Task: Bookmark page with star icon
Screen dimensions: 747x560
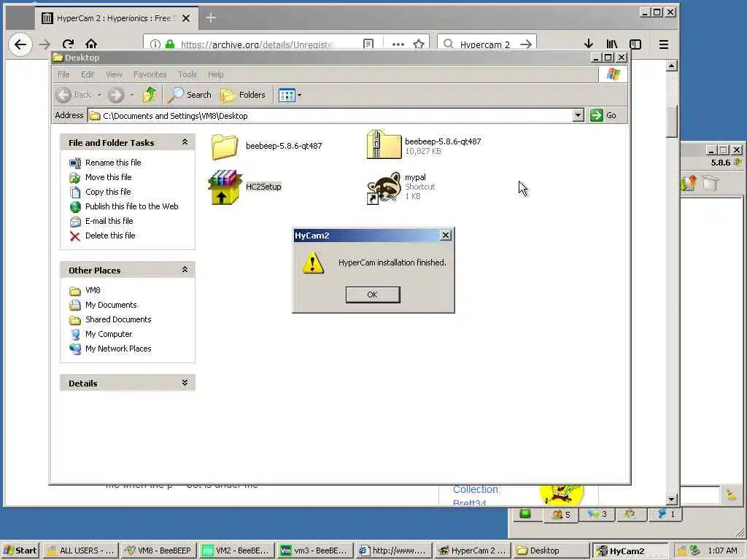Action: (x=419, y=44)
